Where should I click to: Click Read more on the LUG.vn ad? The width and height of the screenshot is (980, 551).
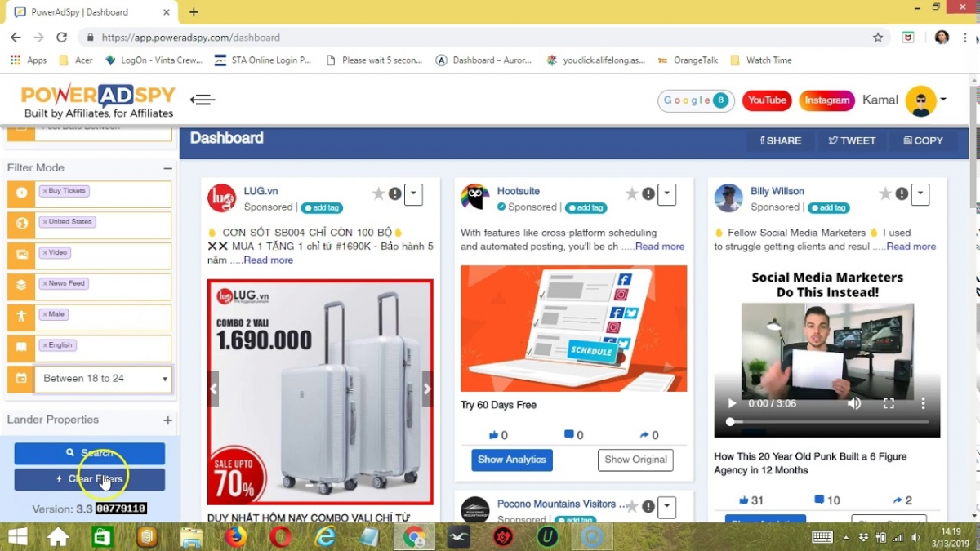point(268,260)
